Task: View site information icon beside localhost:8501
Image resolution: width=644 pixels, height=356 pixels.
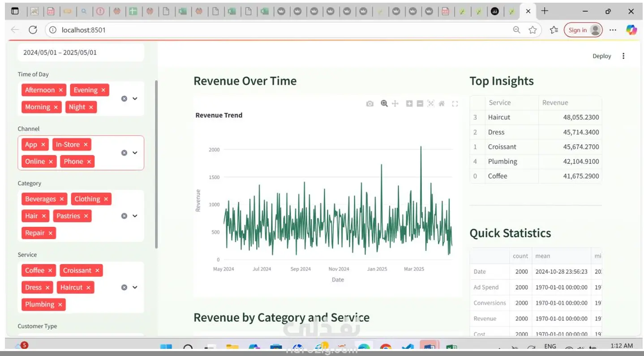Action: [x=53, y=30]
